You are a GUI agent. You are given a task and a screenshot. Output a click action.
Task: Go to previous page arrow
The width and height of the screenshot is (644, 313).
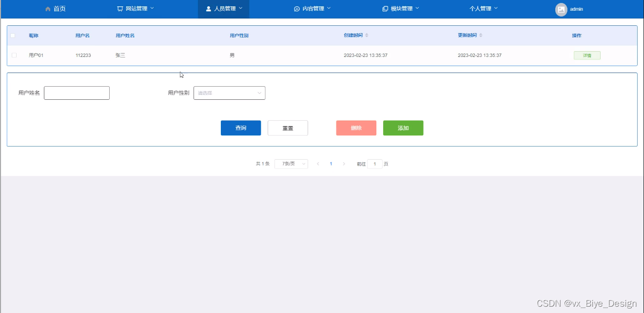tap(318, 164)
